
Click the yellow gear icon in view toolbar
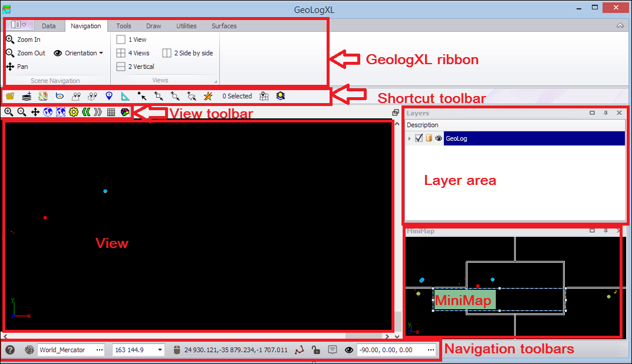pos(73,112)
